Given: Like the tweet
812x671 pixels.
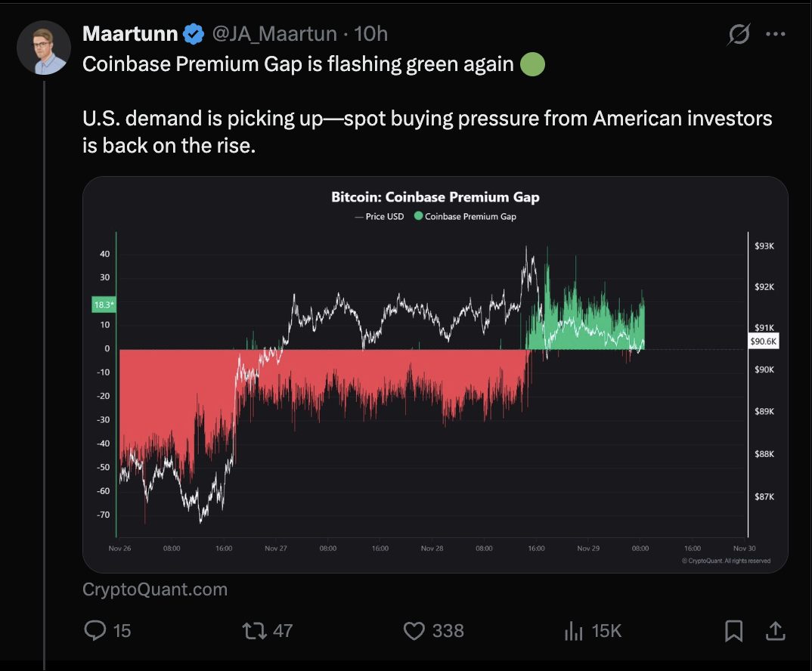Looking at the screenshot, I should (414, 631).
